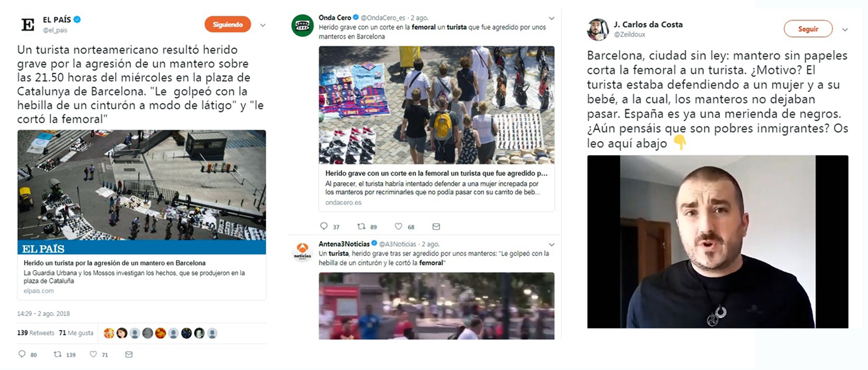Toggle the Siguiendo button for El País
The image size is (868, 370).
click(x=228, y=24)
